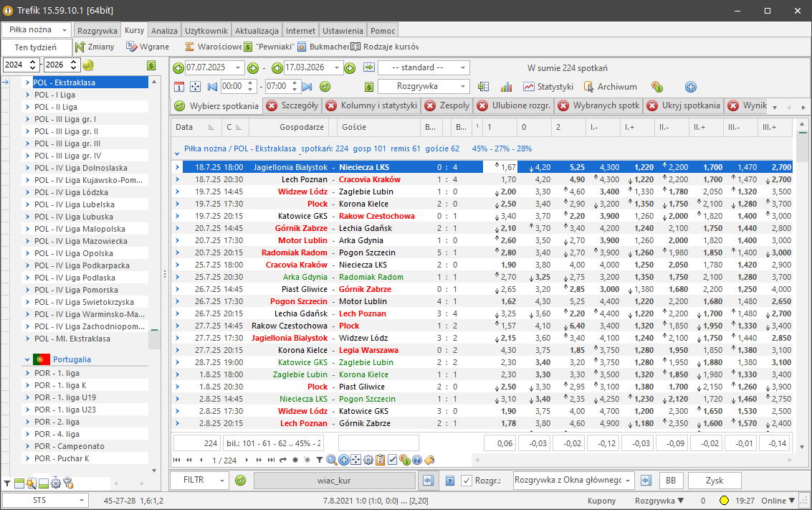This screenshot has width=812, height=510.
Task: Click the blue plus icon right of Archiwum
Action: 691,87
